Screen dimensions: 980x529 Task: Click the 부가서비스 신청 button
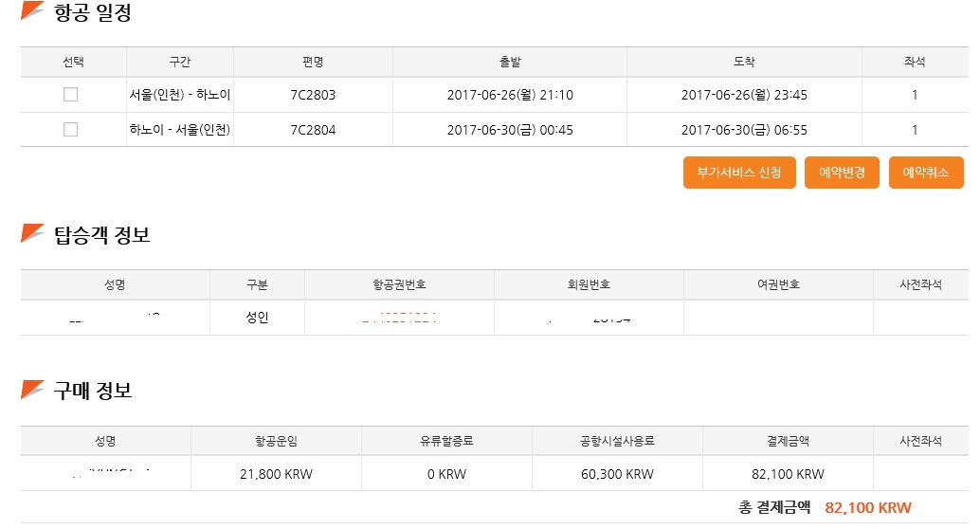click(x=739, y=173)
